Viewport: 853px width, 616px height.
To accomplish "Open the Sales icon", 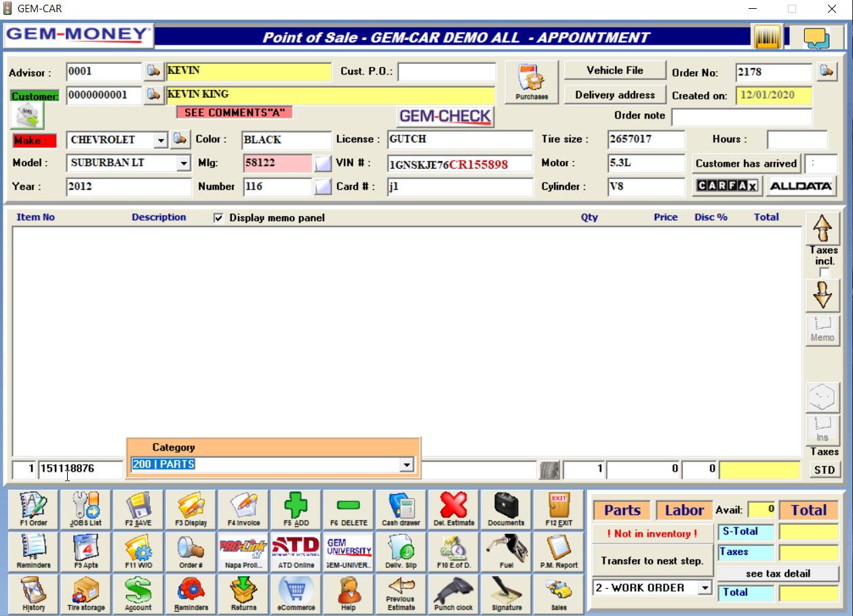I will pos(559,594).
